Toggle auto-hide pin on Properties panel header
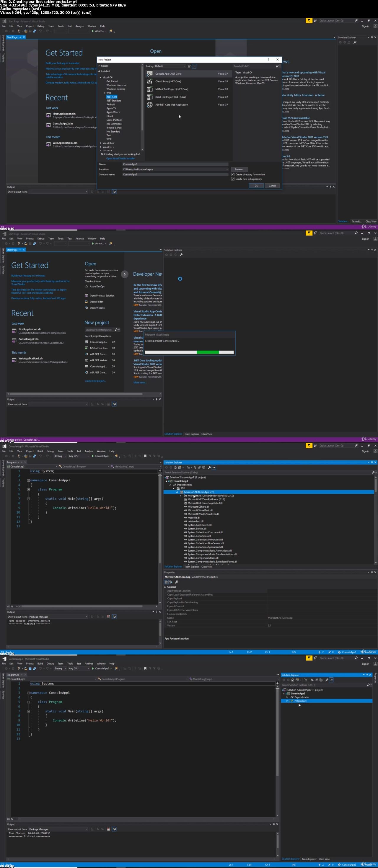The image size is (378, 868). (372, 572)
